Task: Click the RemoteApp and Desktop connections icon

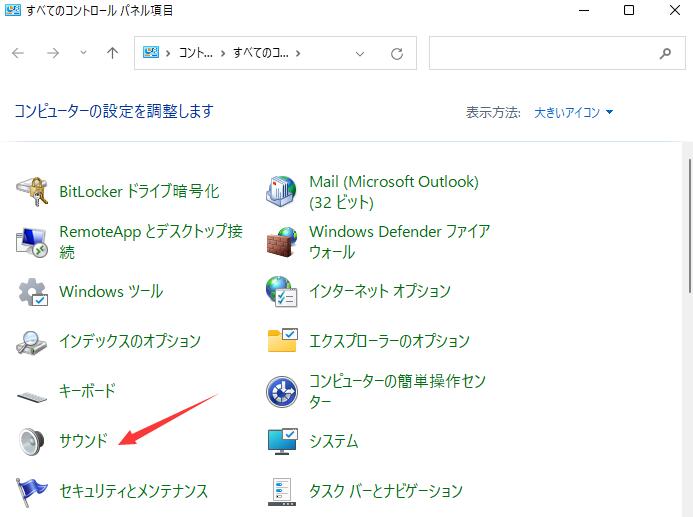Action: click(33, 242)
